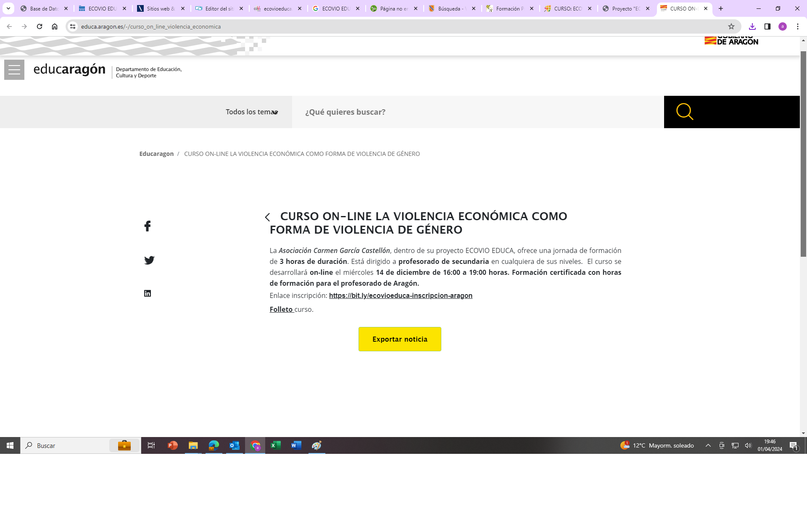Bookmark this page with the star icon
This screenshot has width=807, height=532.
731,26
